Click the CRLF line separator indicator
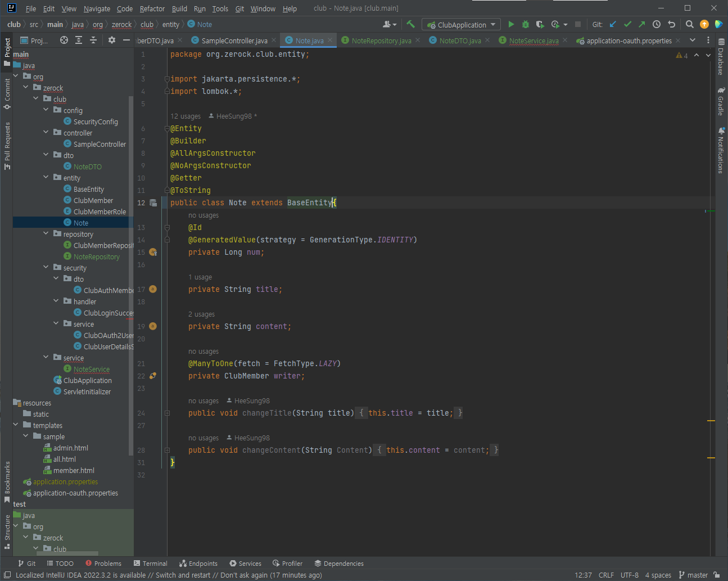The image size is (728, 581). point(606,575)
